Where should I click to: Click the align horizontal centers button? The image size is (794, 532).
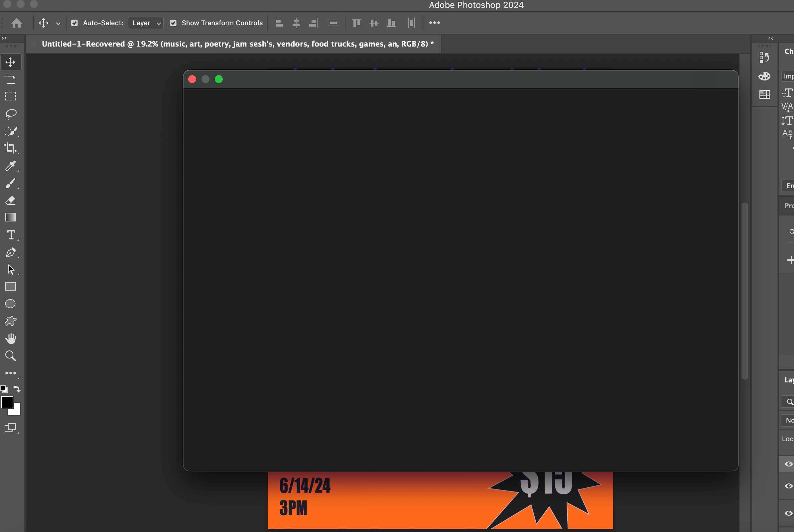(x=296, y=23)
